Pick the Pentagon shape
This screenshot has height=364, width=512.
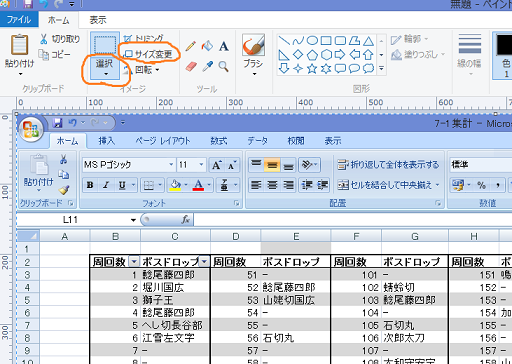pyautogui.click(x=312, y=55)
